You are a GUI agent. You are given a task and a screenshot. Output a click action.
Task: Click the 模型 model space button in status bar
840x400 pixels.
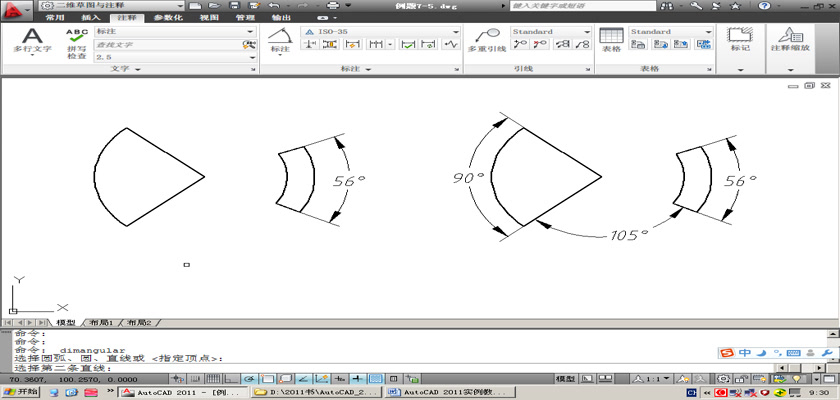[565, 379]
